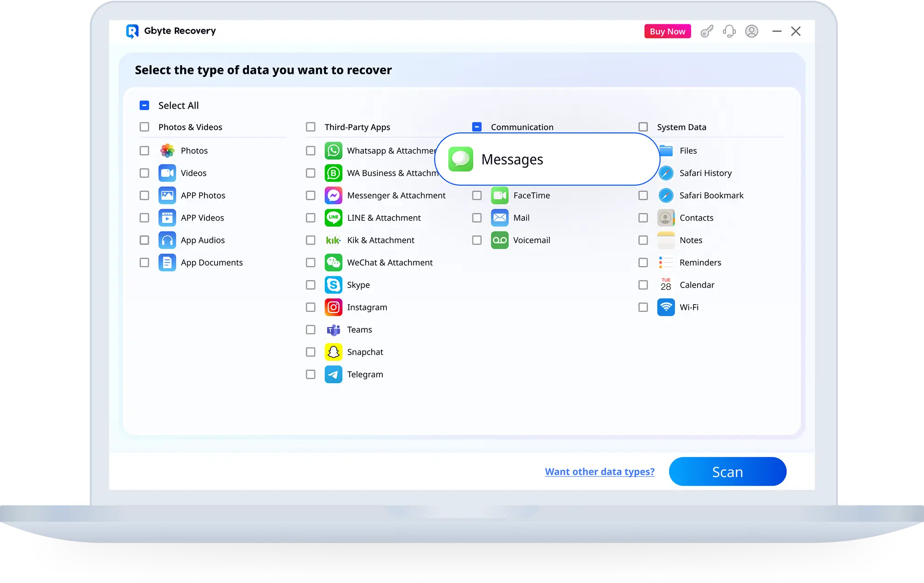
Task: Click the WA Business icon
Action: (334, 173)
